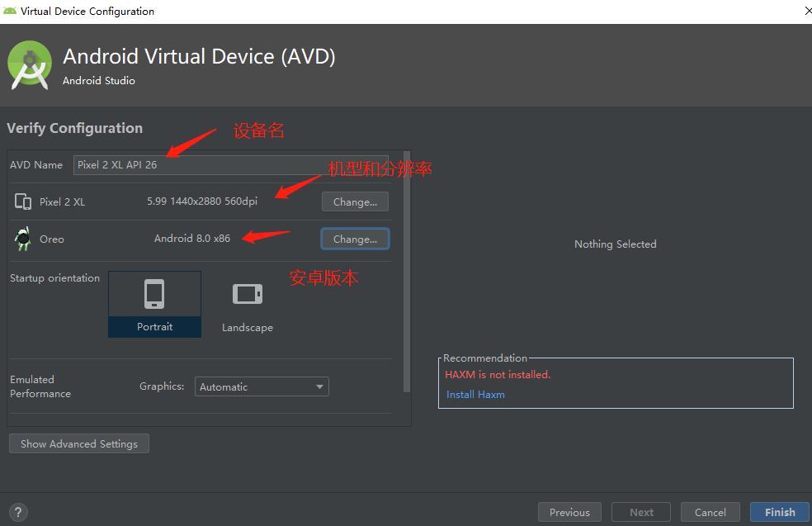Screen dimensions: 812x526
Task: Go back with the Previous button
Action: 569,512
